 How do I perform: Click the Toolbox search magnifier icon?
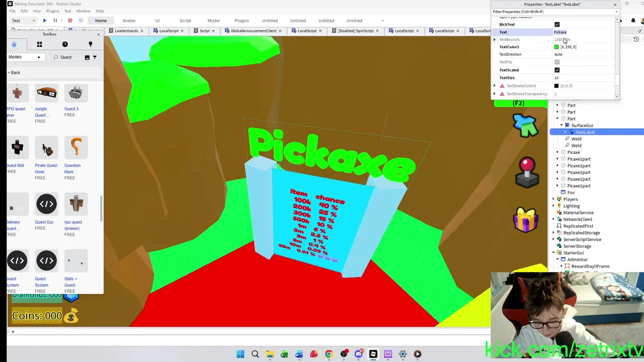tap(56, 57)
